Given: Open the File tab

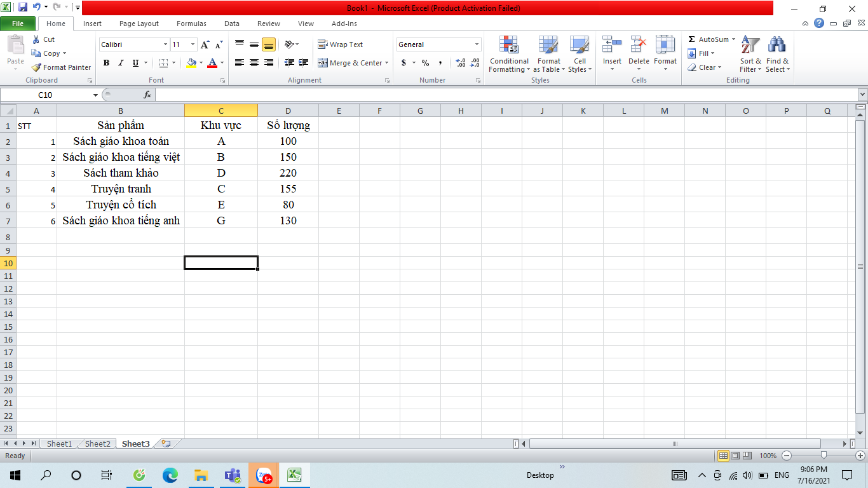Looking at the screenshot, I should pos(18,24).
